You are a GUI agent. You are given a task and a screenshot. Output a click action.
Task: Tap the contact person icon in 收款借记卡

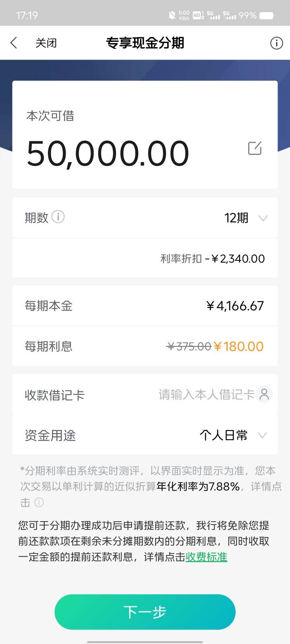tap(264, 394)
